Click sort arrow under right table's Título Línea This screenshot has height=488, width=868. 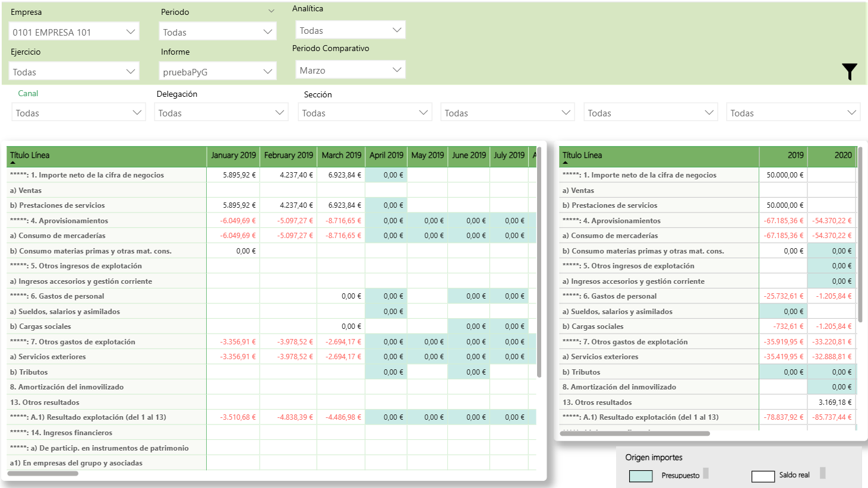coord(565,163)
